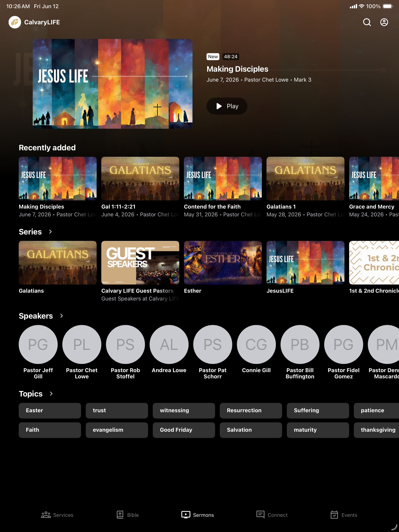
Task: Switch to the Services tab
Action: coord(57,515)
